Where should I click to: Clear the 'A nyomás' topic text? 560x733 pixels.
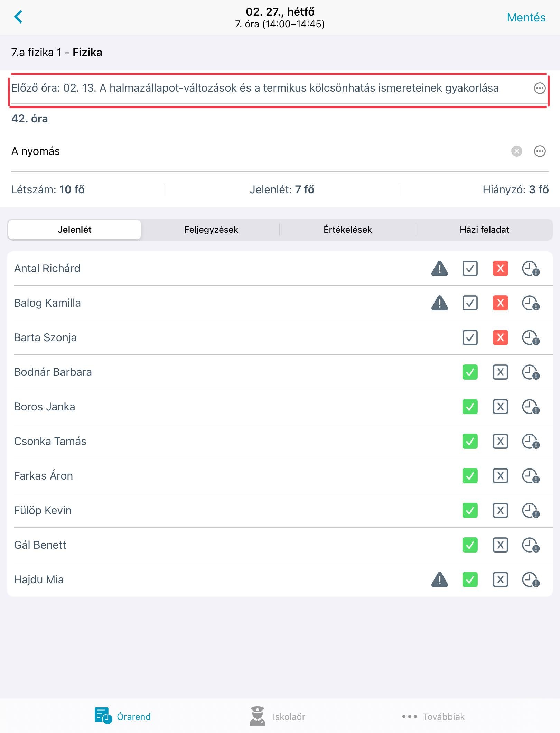click(x=516, y=151)
